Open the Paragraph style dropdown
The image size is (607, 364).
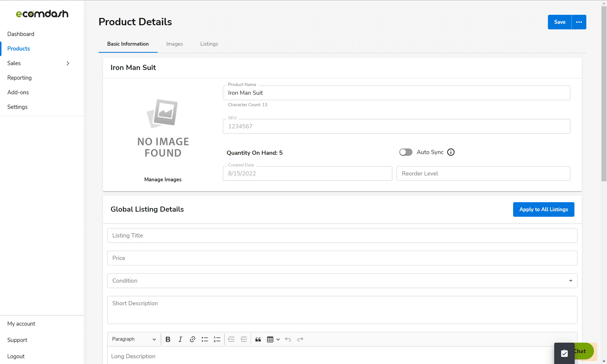tap(134, 339)
